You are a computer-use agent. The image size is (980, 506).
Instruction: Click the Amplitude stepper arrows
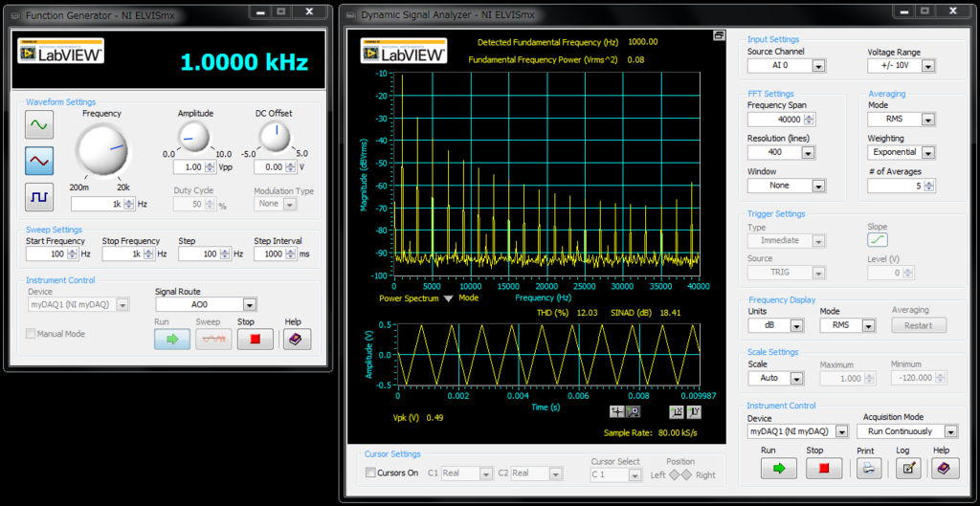pos(210,167)
